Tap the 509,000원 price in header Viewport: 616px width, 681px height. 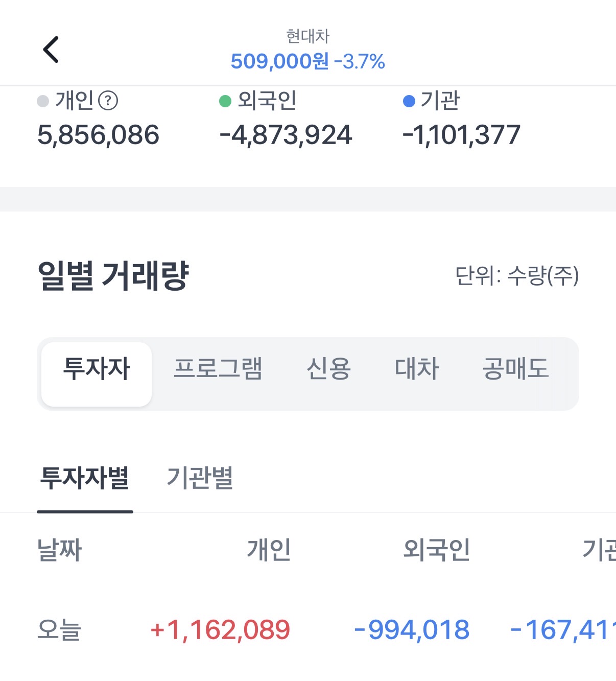click(x=279, y=62)
